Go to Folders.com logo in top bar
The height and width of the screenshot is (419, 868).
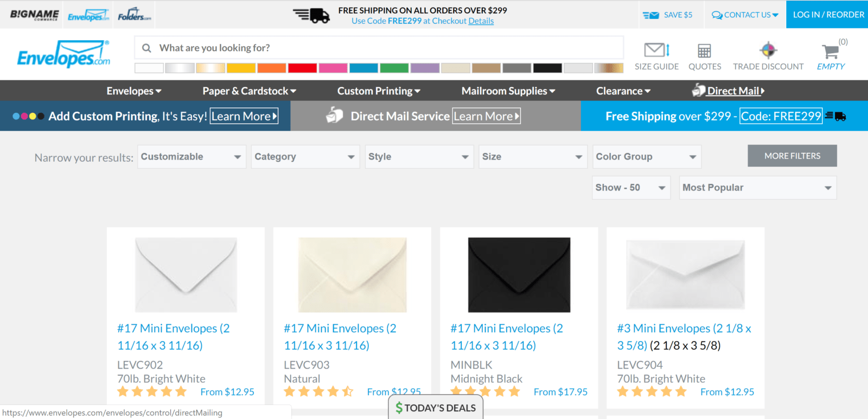click(x=135, y=15)
